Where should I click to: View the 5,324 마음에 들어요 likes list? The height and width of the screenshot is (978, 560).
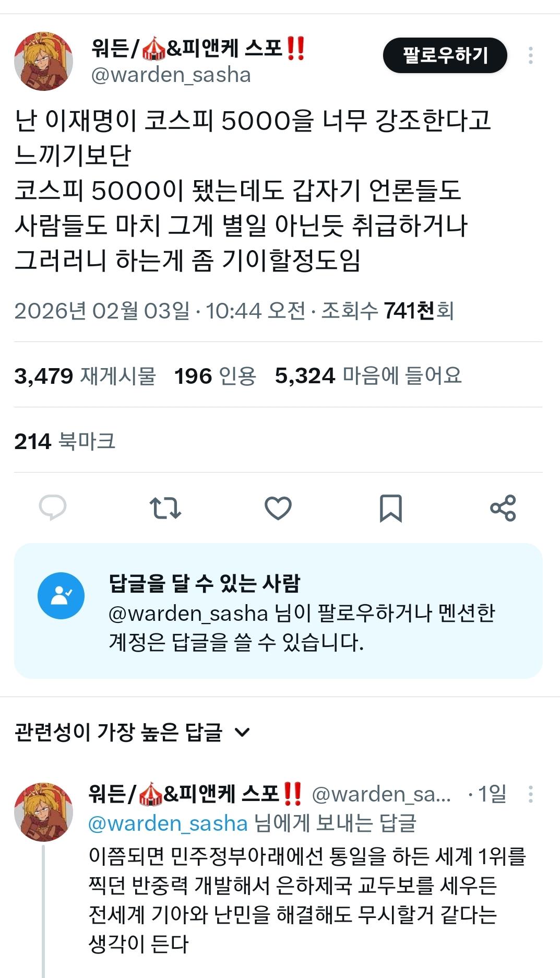click(368, 375)
